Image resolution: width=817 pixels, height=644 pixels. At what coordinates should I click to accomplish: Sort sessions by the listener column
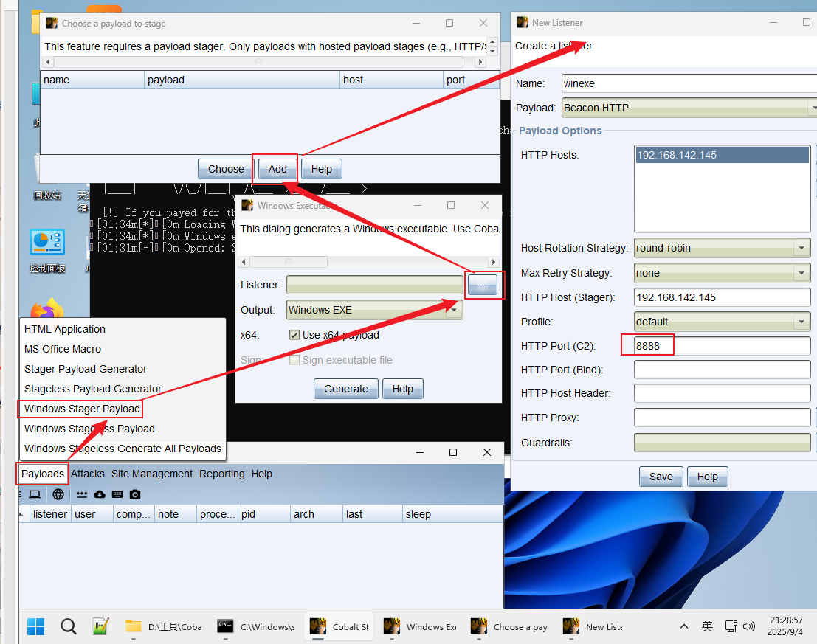click(50, 514)
